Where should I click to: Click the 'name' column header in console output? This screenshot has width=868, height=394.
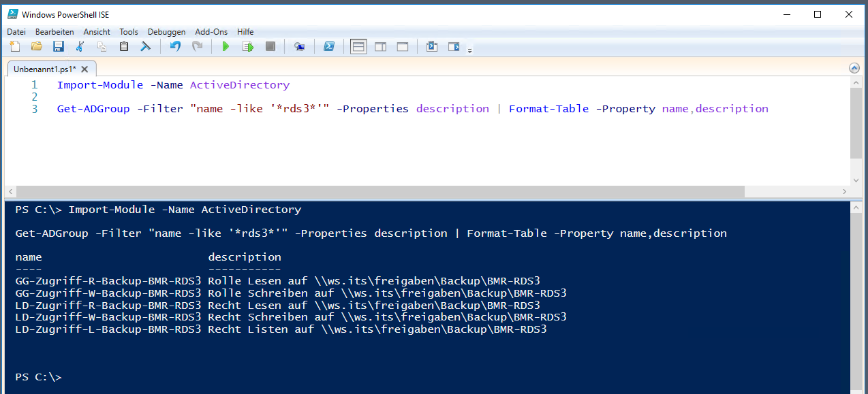29,257
